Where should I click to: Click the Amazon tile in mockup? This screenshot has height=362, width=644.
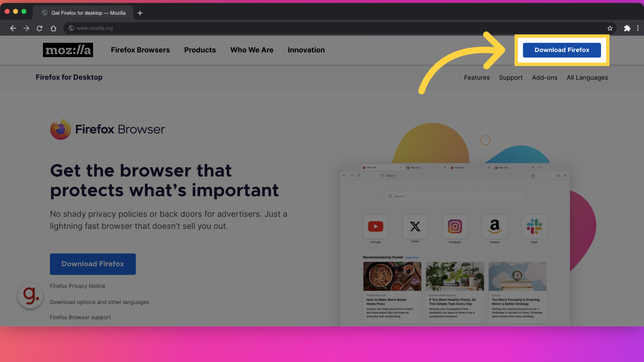pos(495,227)
